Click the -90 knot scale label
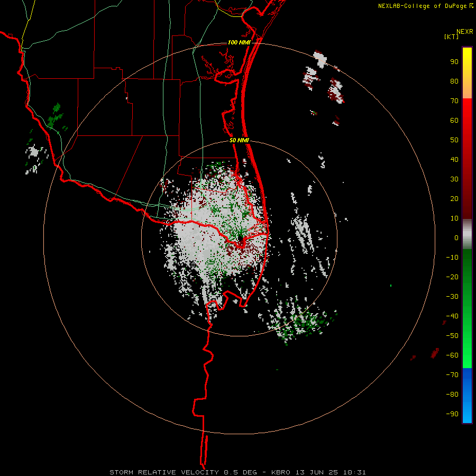Screen dimensions: 476x476 (452, 414)
